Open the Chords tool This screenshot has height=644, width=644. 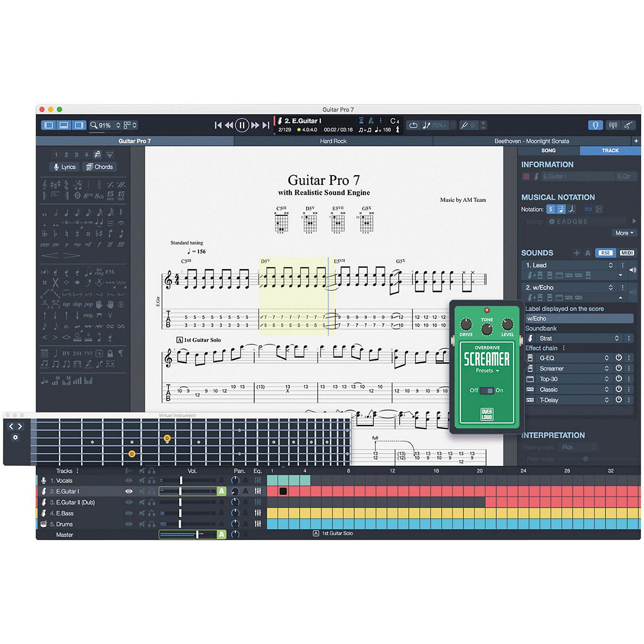(99, 167)
